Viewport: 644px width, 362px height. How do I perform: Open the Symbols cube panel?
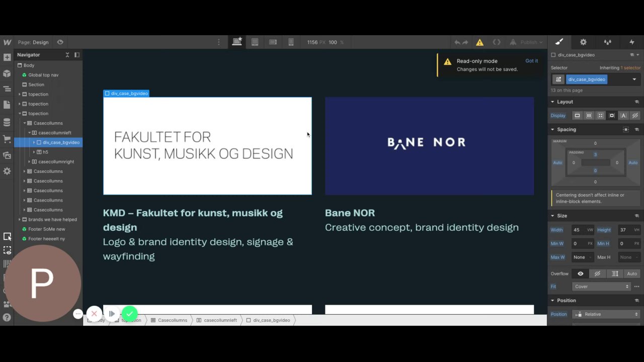pos(7,73)
